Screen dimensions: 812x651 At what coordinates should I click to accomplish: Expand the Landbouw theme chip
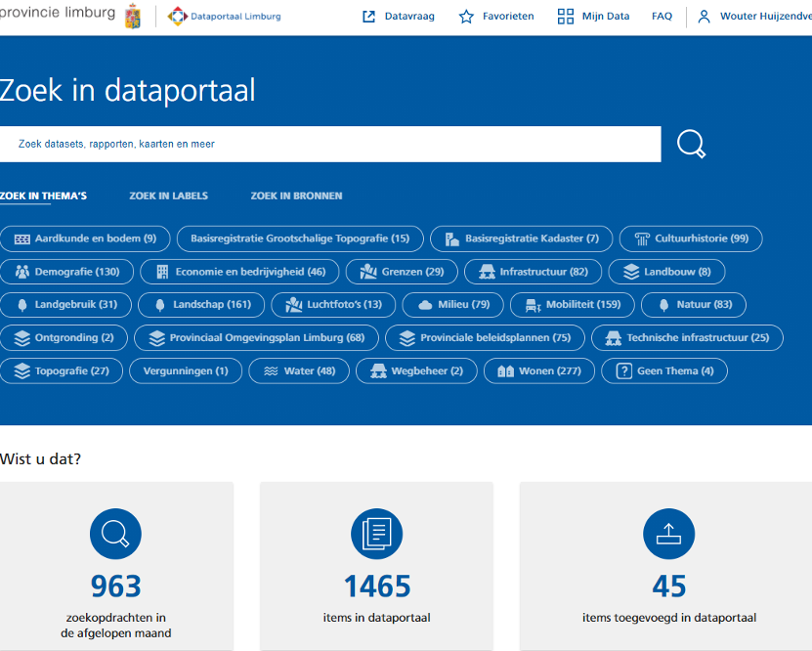point(666,272)
